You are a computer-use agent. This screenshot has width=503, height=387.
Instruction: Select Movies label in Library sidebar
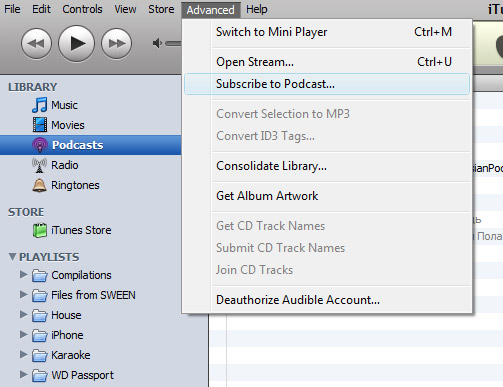point(68,125)
